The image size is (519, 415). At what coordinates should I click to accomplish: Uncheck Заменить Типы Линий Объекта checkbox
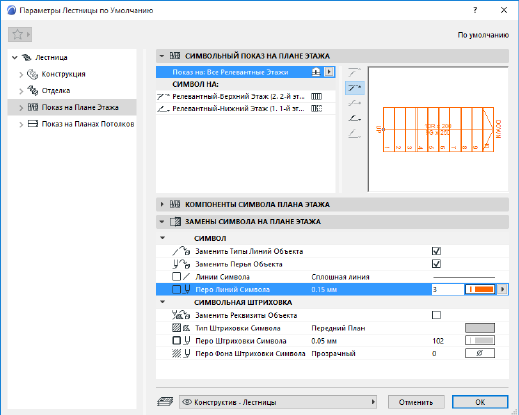tap(436, 251)
